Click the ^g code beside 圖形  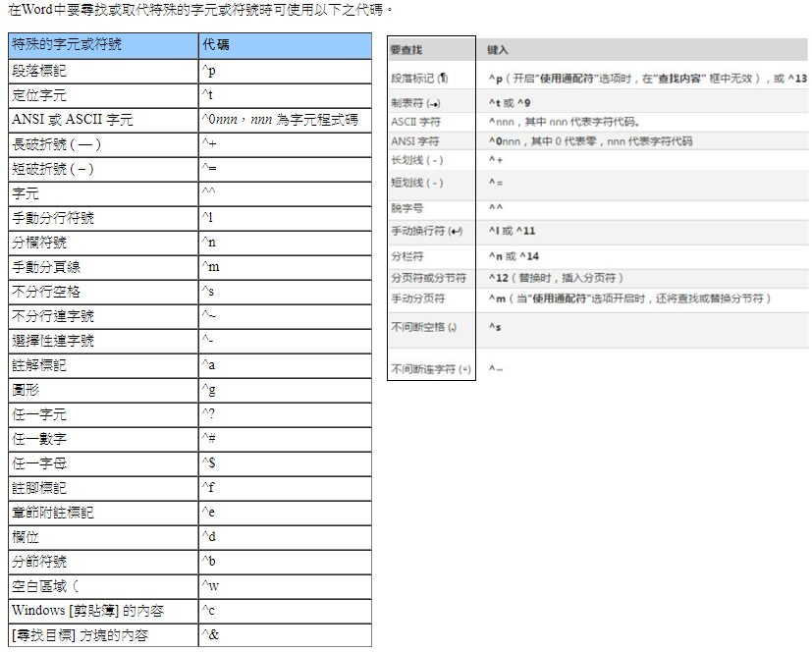208,390
